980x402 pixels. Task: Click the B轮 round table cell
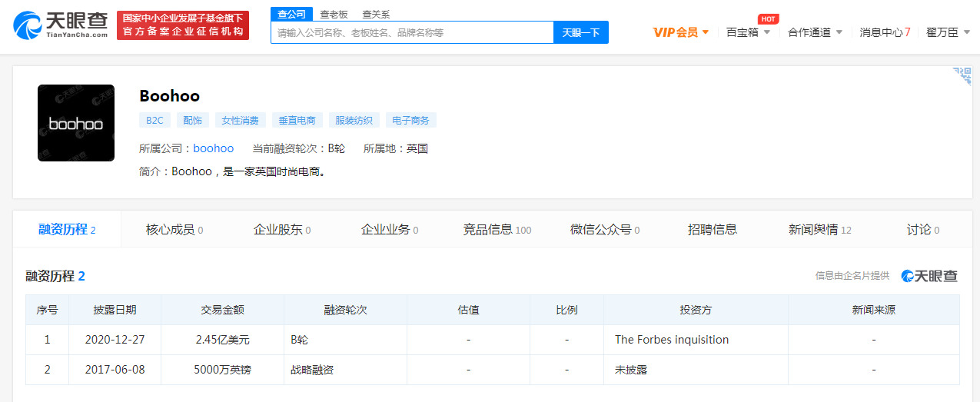[346, 340]
